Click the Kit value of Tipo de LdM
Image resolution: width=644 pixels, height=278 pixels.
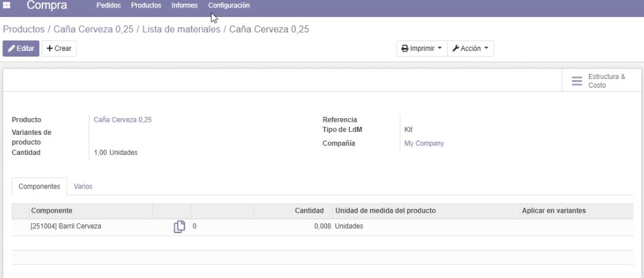[x=408, y=130]
